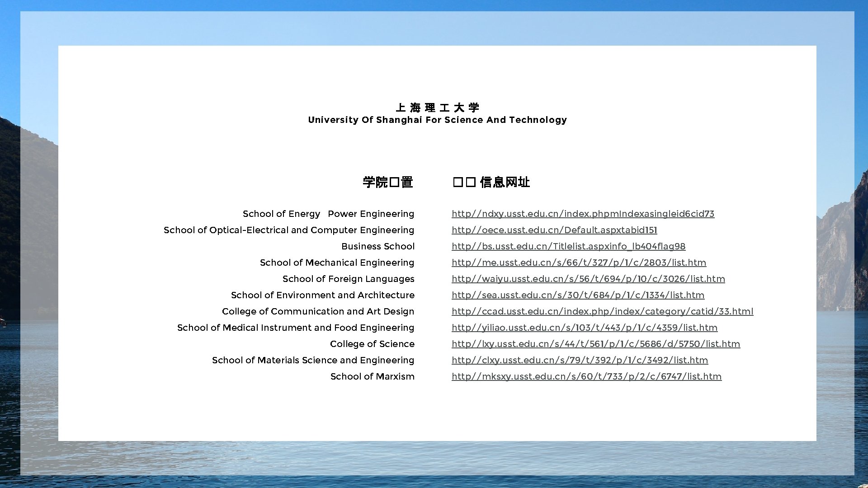This screenshot has height=488, width=868.
Task: Click the Business School text label
Action: coord(378,246)
